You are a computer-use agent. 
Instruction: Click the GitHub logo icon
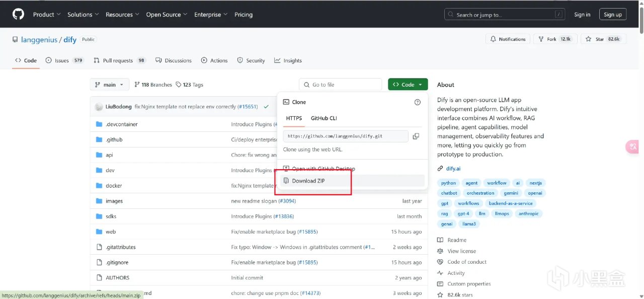tap(18, 15)
